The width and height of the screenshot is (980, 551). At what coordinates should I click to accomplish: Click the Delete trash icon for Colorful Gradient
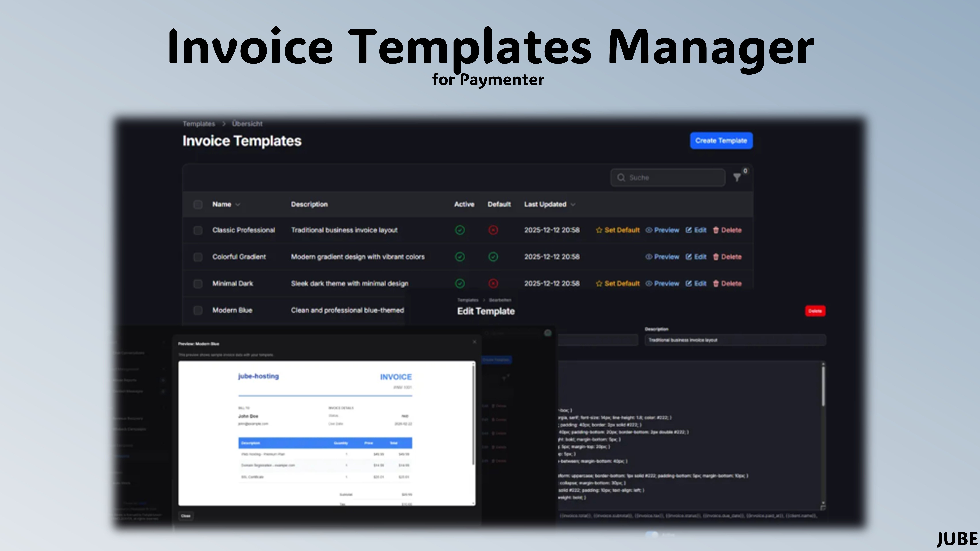click(717, 257)
